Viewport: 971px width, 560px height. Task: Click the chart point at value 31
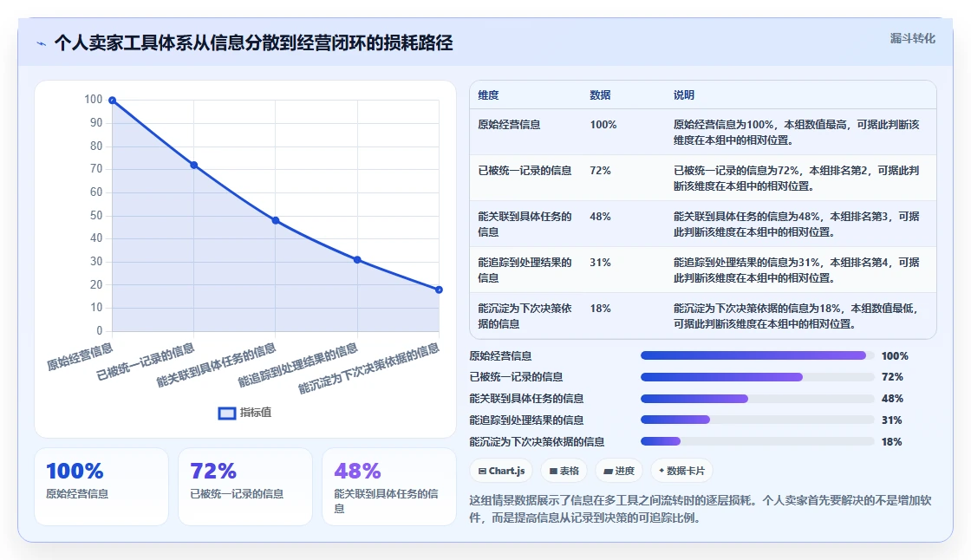point(357,260)
